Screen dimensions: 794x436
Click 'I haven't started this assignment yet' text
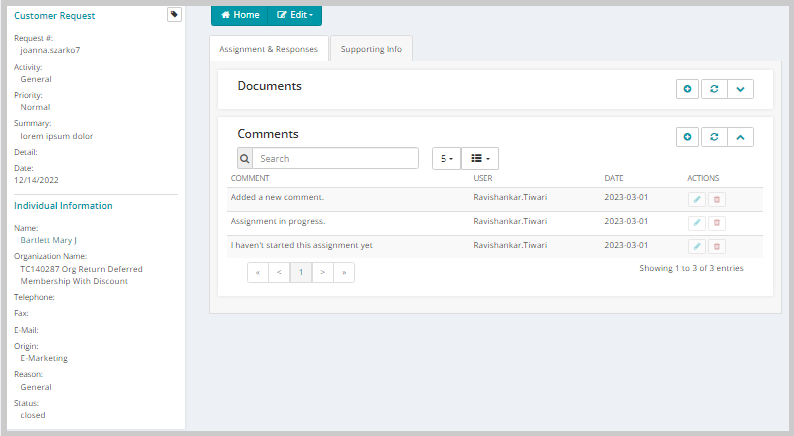point(301,245)
